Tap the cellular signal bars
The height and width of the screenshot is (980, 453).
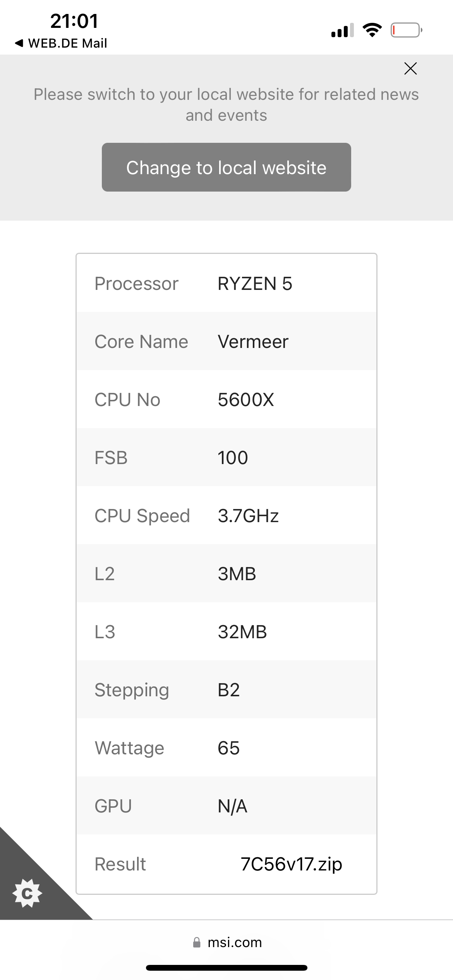click(x=342, y=30)
